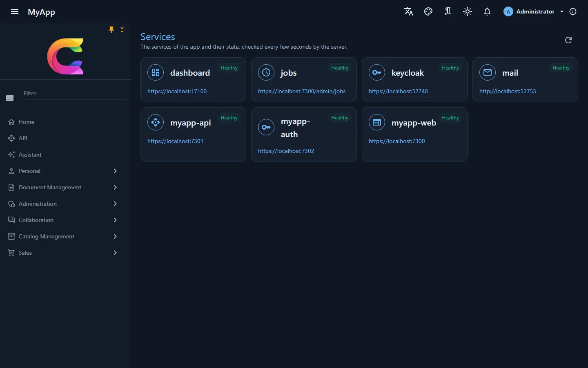
Task: Open the myapp-api link localhost:7301
Action: 175,141
